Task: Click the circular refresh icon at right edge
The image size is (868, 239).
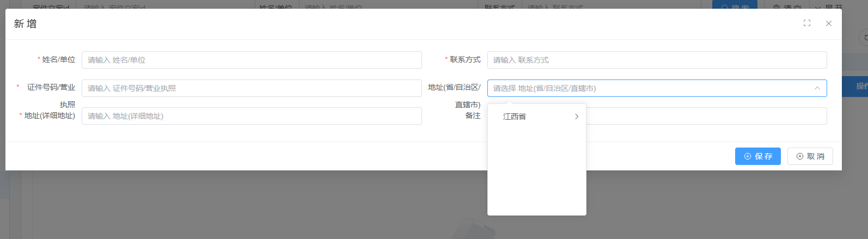Action: pos(864,38)
